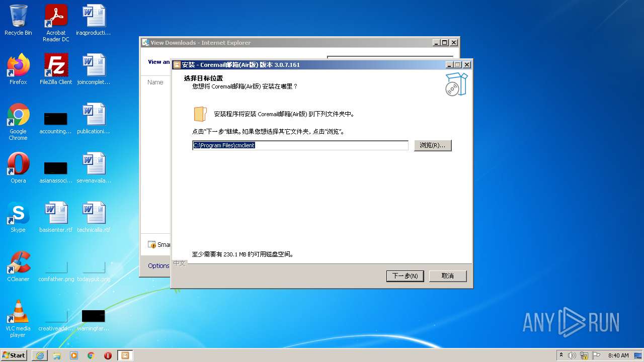Open the Start menu
644x362 pixels.
click(x=14, y=355)
